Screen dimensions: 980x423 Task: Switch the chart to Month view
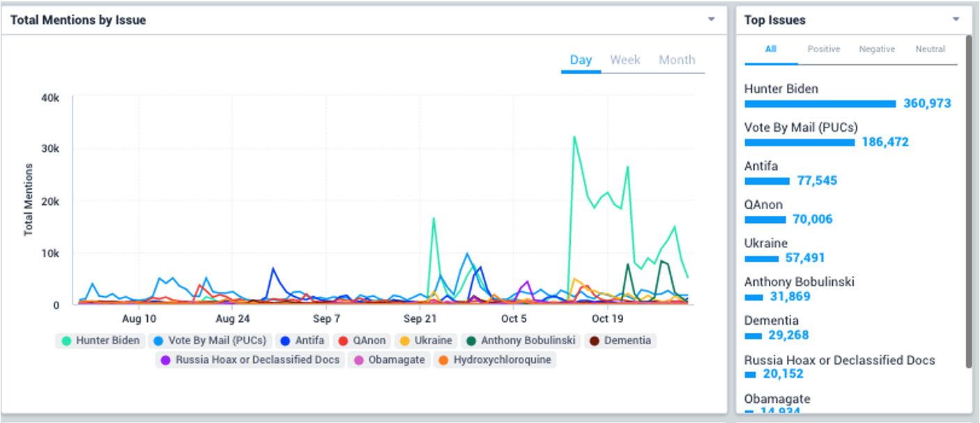tap(677, 60)
